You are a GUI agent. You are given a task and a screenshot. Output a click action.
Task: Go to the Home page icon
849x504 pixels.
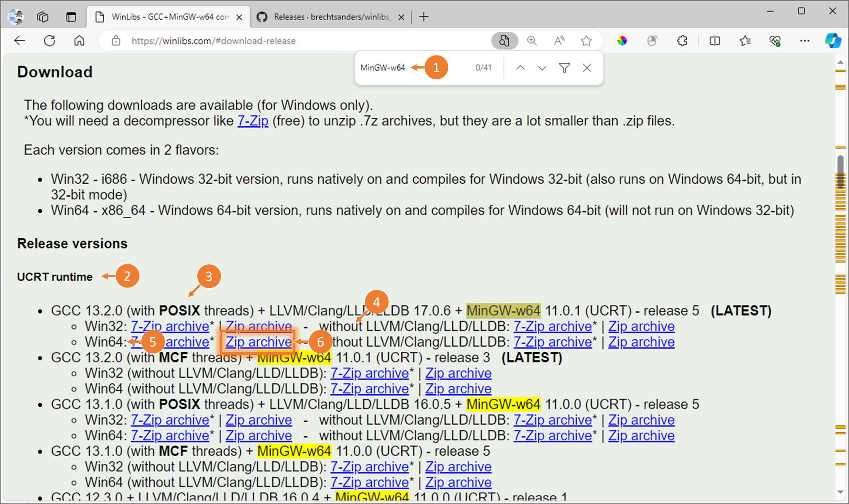(x=79, y=41)
